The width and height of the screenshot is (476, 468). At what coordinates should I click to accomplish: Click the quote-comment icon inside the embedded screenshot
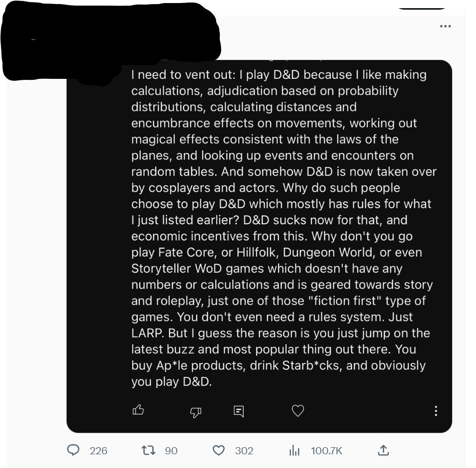point(239,411)
